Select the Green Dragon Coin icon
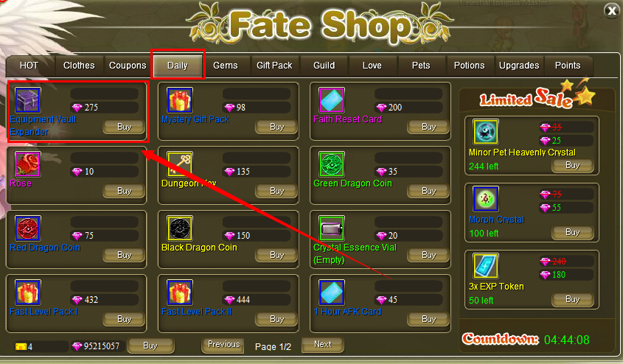This screenshot has width=623, height=364. [332, 164]
